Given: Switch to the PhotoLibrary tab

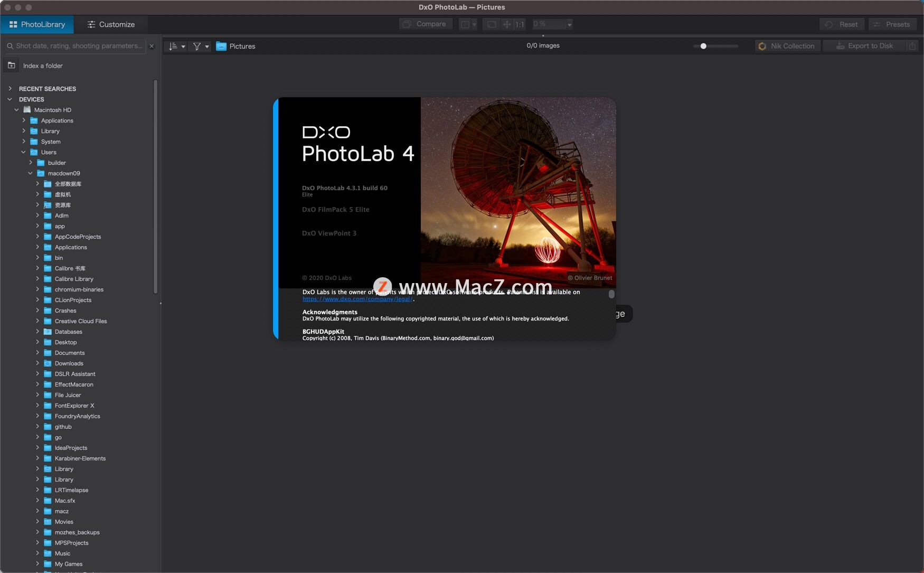Looking at the screenshot, I should click(37, 24).
